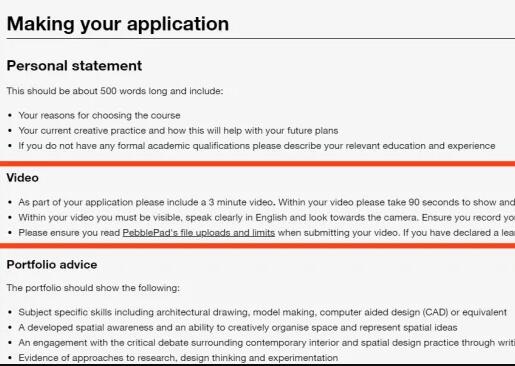Click the 'Evidence of approaches to research' bullet
515x366 pixels.
coord(178,358)
